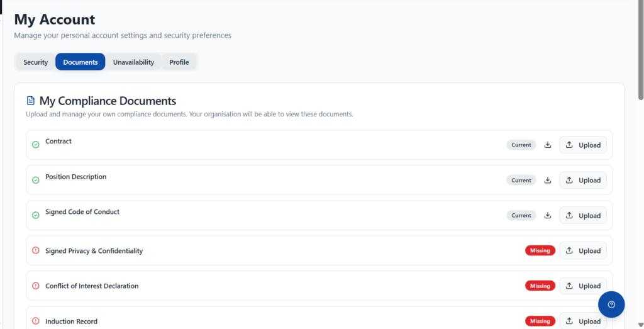Click the Missing badge on Induction Record

pyautogui.click(x=540, y=321)
